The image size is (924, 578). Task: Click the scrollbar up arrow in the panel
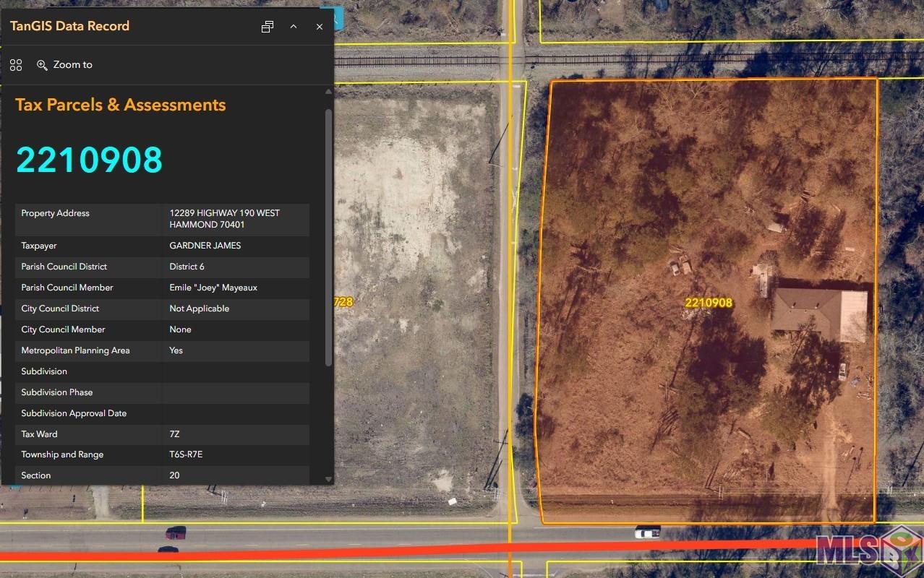click(328, 92)
